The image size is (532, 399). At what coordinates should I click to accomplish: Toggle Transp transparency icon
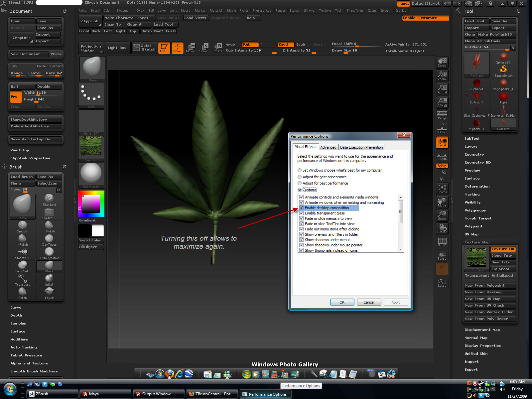[442, 255]
